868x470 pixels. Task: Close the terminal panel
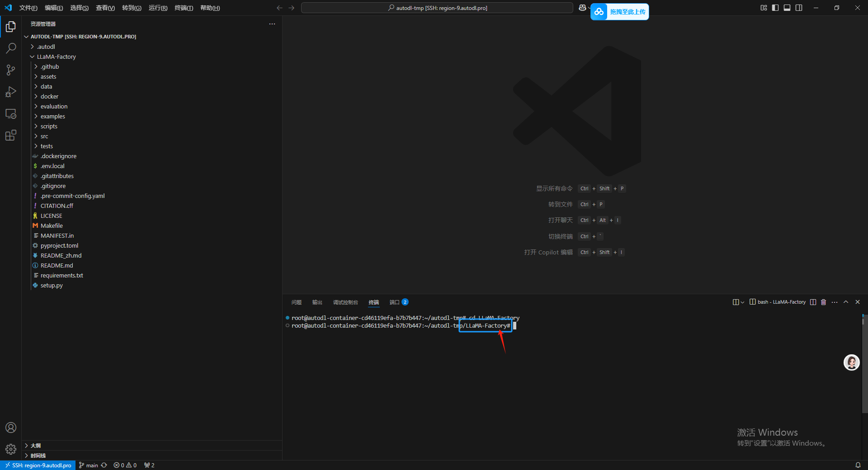(858, 302)
